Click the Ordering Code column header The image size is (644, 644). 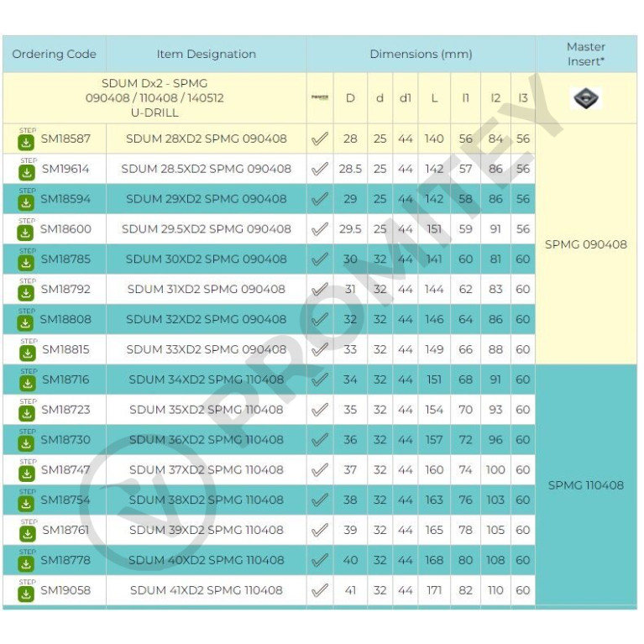55,55
